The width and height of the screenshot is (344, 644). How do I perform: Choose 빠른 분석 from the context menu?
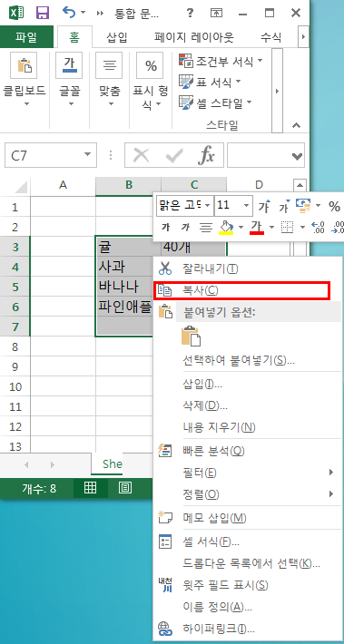click(x=248, y=451)
